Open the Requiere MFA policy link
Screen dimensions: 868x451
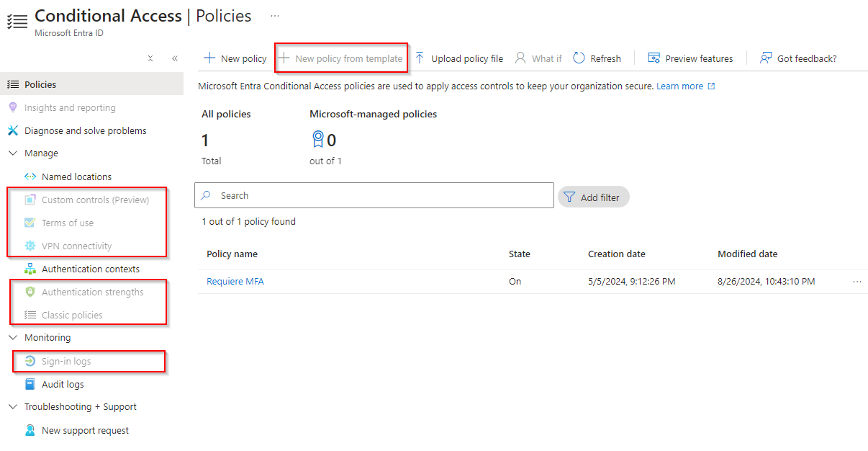[235, 282]
